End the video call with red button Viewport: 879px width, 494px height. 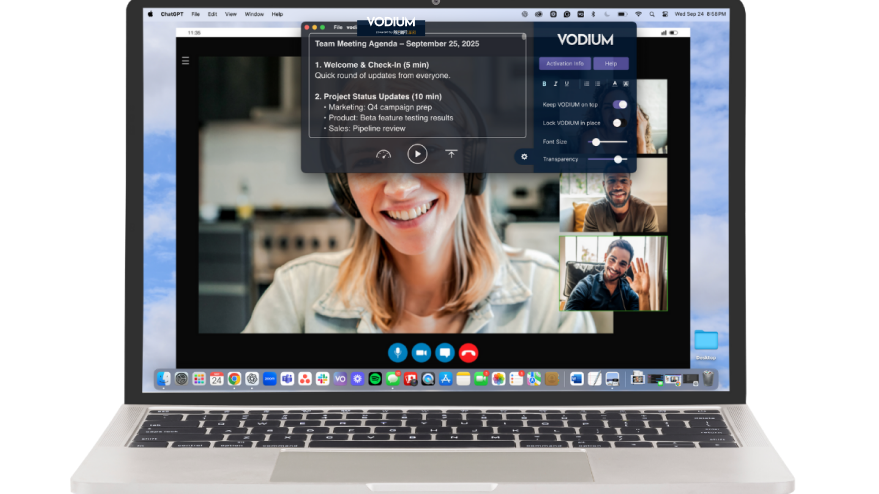coord(468,353)
